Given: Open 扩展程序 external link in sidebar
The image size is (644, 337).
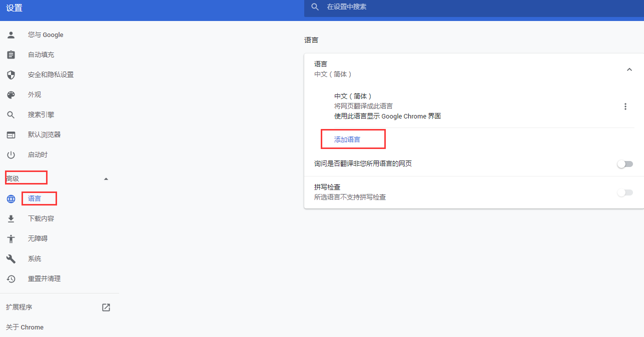Looking at the screenshot, I should (106, 307).
